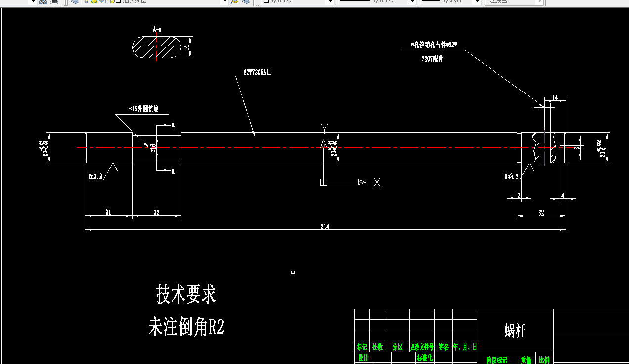Toggle the layer on/off light bulb

(x=86, y=2)
